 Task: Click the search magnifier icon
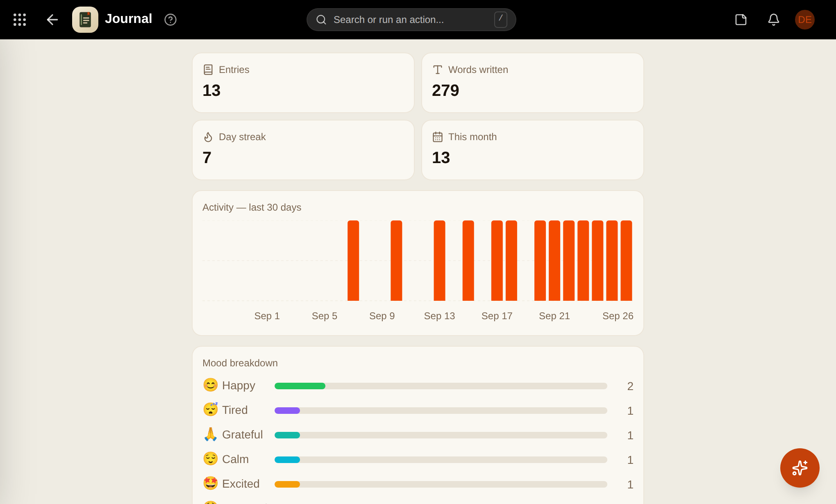tap(321, 20)
